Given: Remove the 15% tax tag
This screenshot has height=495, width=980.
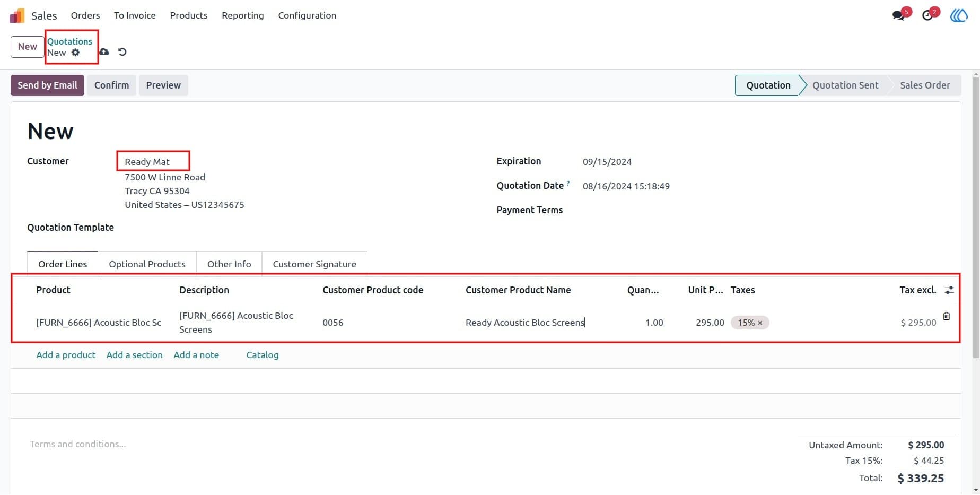Looking at the screenshot, I should (760, 323).
